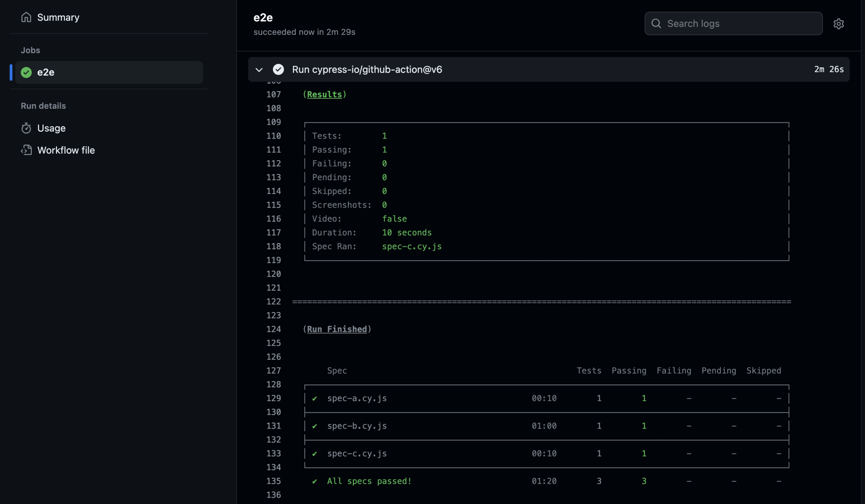Viewport: 865px width, 504px height.
Task: Open the Workflow file link
Action: click(66, 150)
